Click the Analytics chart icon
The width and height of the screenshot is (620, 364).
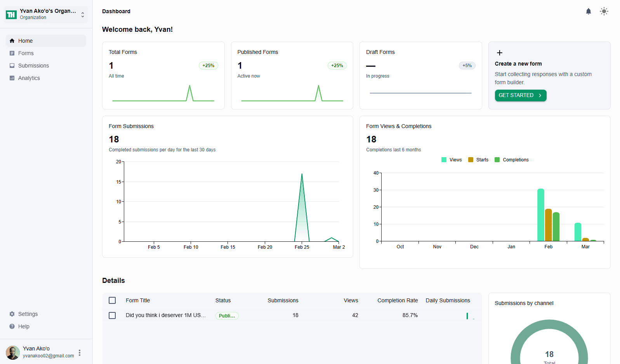coord(12,78)
